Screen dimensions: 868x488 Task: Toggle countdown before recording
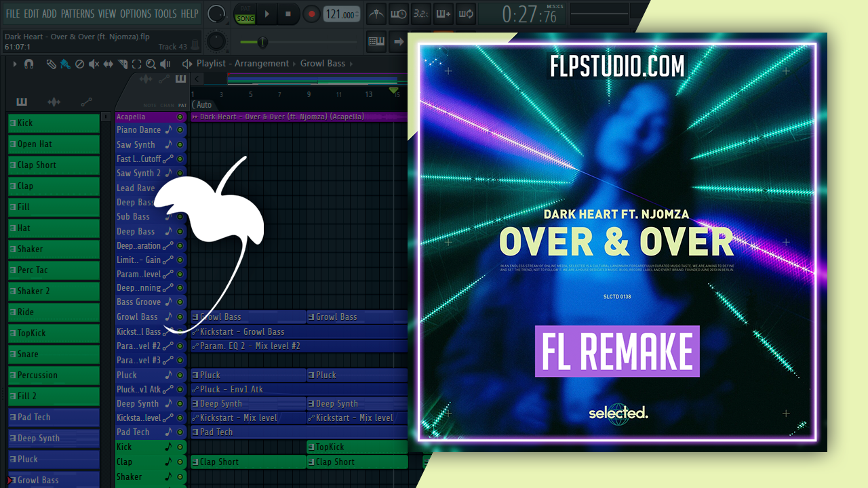coord(421,14)
